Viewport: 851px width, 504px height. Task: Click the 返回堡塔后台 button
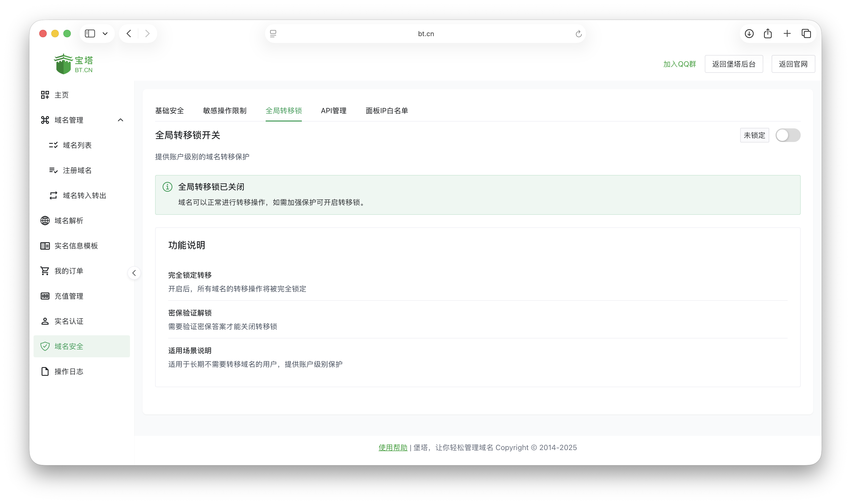[x=734, y=63]
